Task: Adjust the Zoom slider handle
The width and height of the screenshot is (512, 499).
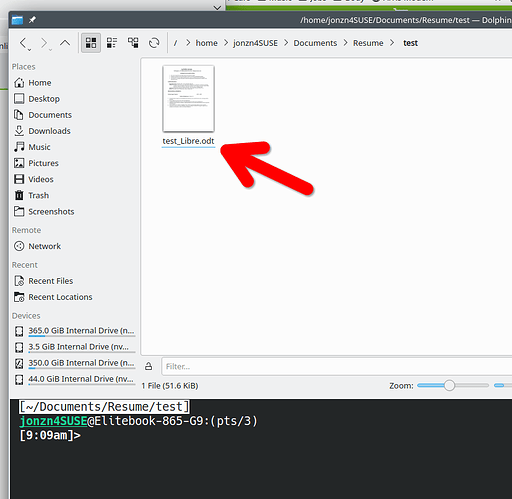Action: 449,385
